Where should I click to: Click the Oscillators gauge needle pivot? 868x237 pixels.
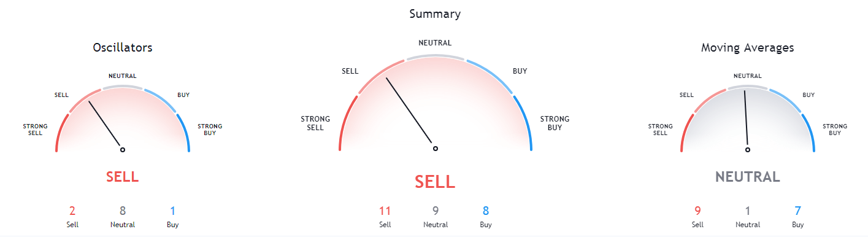[123, 149]
